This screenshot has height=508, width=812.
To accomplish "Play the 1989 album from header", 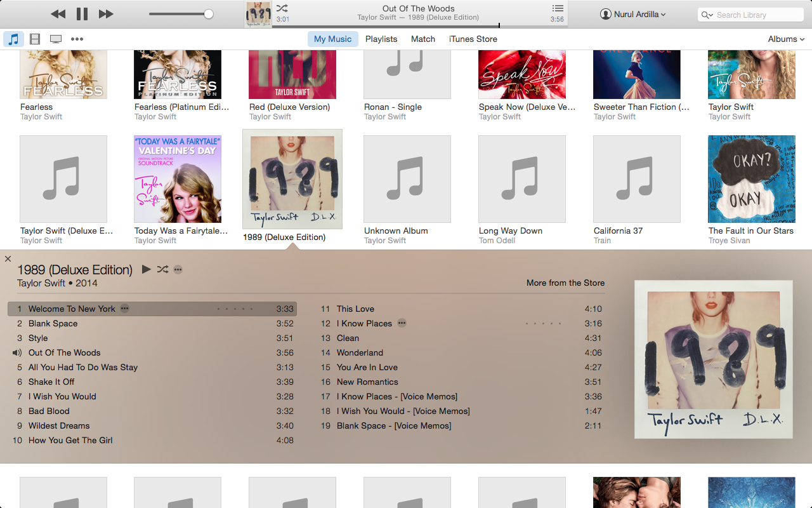I will tap(146, 269).
